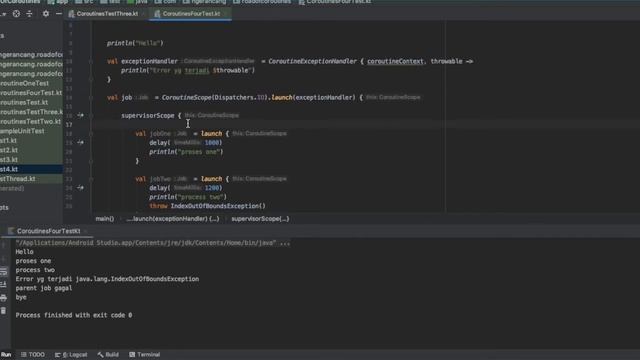Select highlighted st4.kt file in project tree
This screenshot has height=360, width=640.
tap(31, 169)
